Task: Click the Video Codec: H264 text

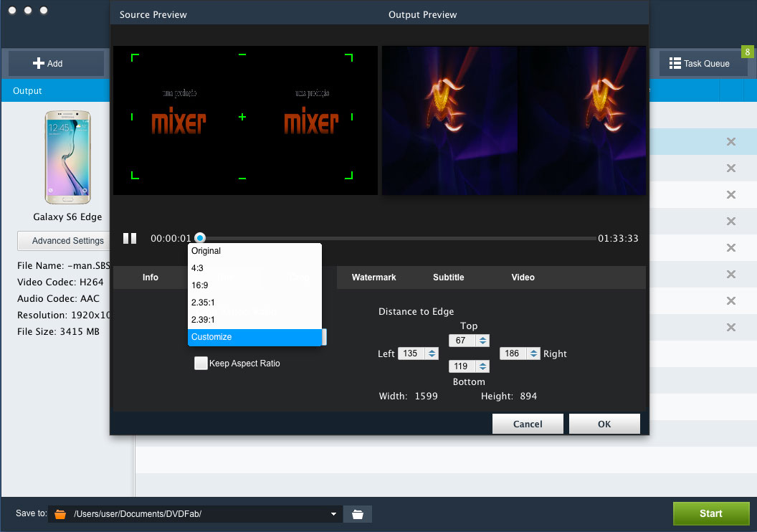Action: pos(60,282)
